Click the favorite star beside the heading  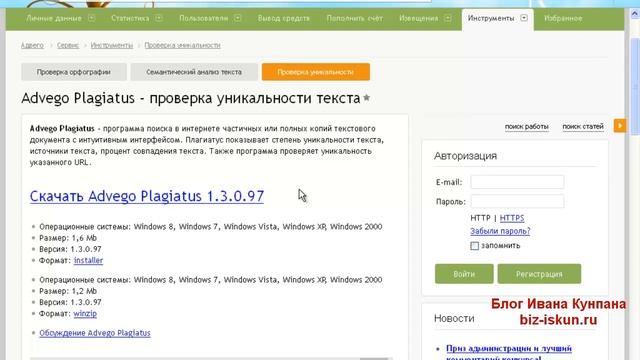tap(367, 98)
